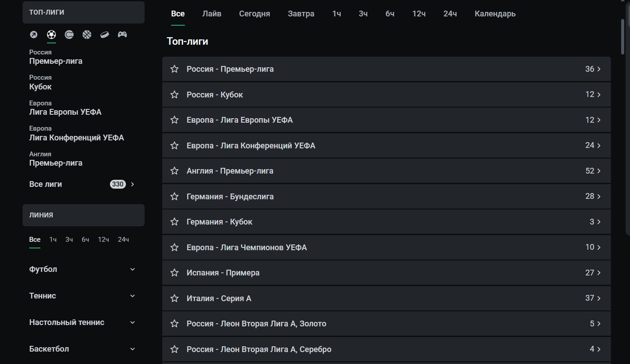Star Леон Вторая Лига А, Золото
Viewport: 630px width, 364px height.
point(175,324)
